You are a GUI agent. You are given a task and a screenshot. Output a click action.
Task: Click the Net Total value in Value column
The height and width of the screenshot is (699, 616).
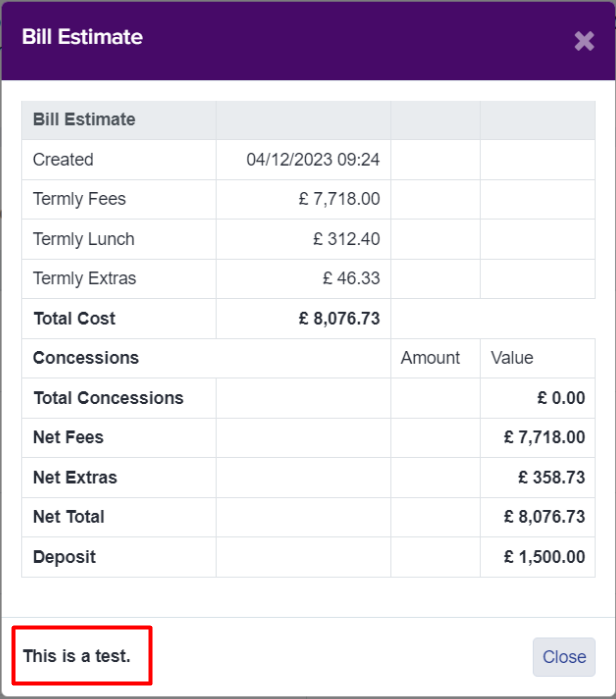point(544,517)
